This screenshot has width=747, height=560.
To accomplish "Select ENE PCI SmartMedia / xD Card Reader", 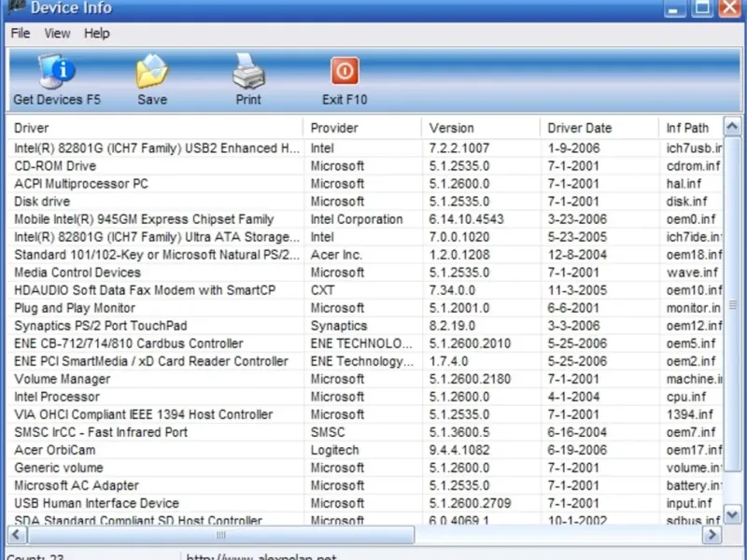I will 365,361.
